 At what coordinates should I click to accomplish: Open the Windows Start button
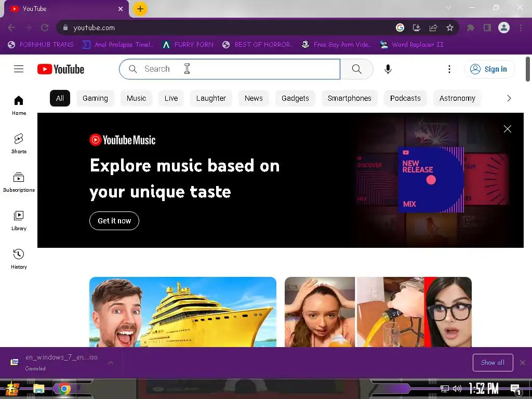(x=12, y=389)
